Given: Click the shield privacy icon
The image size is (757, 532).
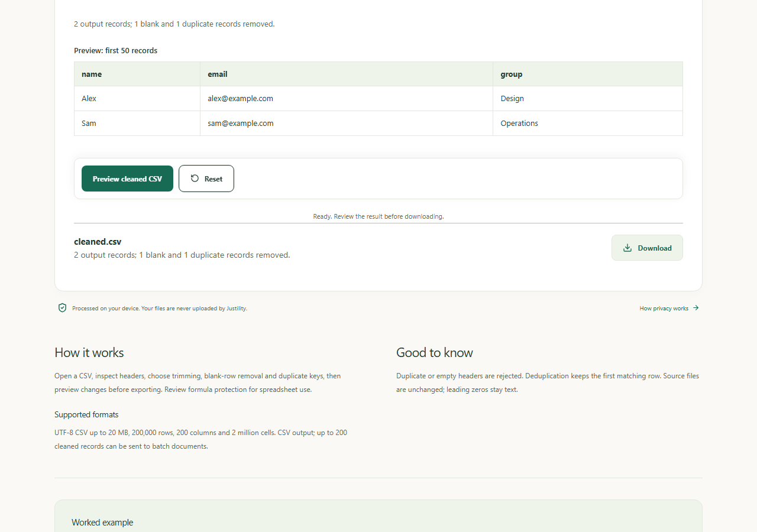Looking at the screenshot, I should 62,308.
